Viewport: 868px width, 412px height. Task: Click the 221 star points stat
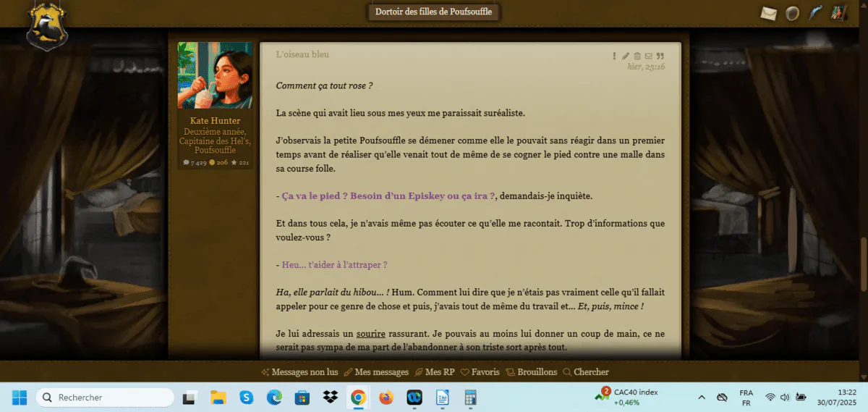[239, 163]
